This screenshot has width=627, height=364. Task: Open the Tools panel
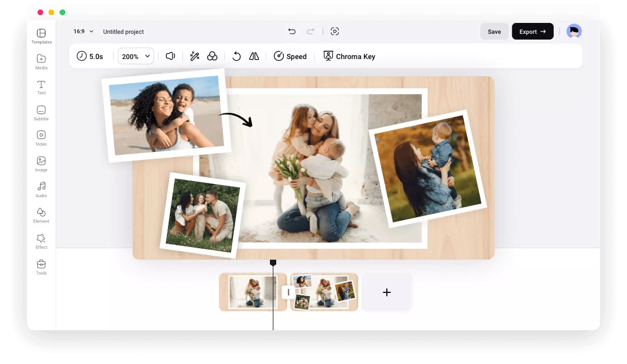41,267
